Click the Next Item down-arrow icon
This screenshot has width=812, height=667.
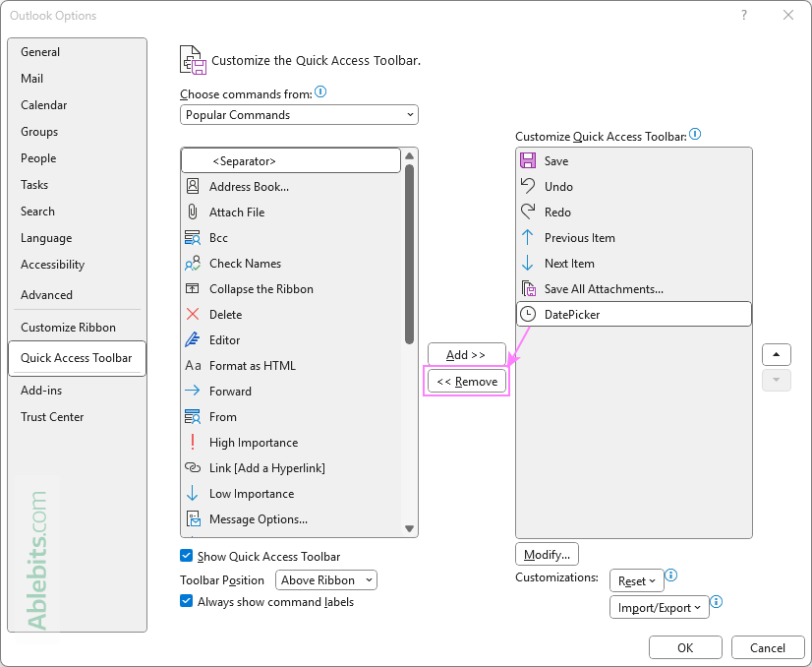528,263
